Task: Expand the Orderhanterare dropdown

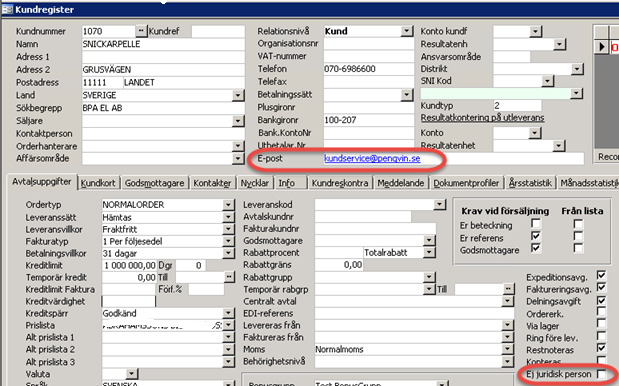Action: tap(238, 146)
